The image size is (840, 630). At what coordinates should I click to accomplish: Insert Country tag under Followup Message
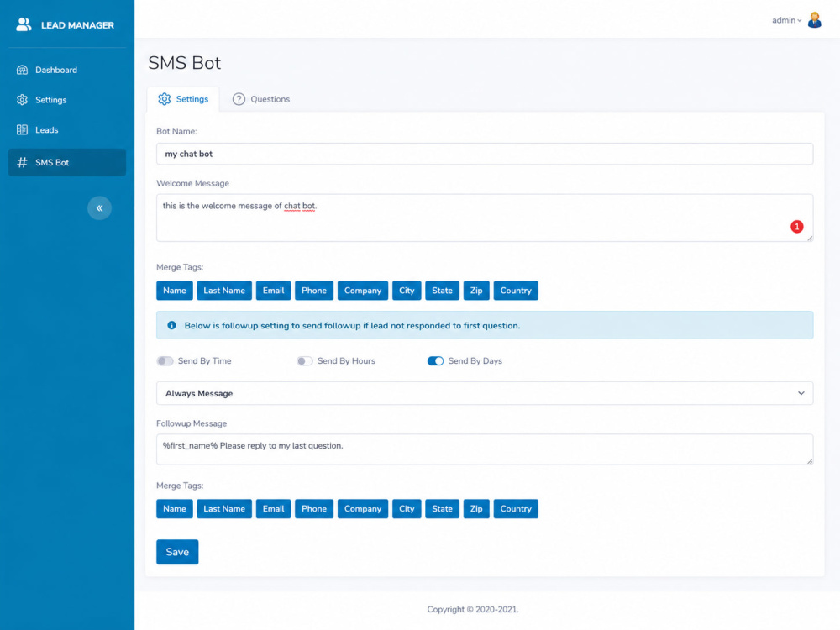(x=516, y=509)
